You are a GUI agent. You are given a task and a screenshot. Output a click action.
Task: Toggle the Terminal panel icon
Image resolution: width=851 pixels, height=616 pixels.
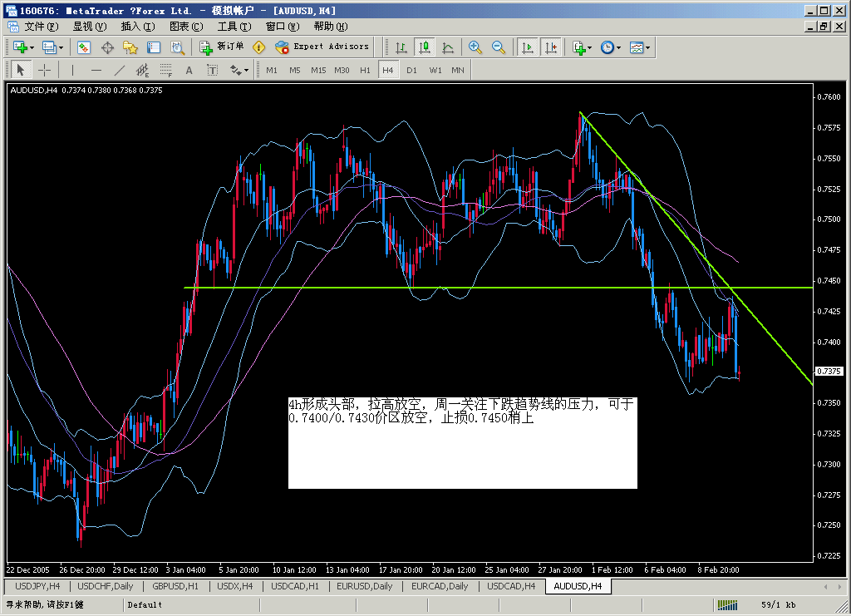(x=154, y=47)
